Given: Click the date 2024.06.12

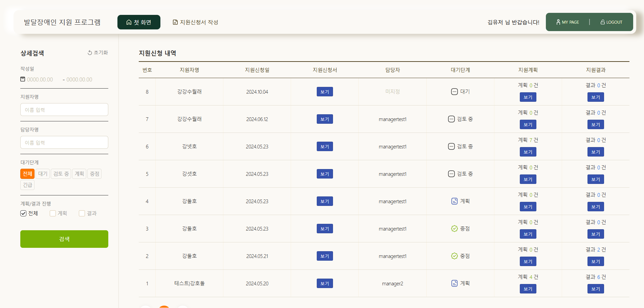Looking at the screenshot, I should (x=257, y=119).
